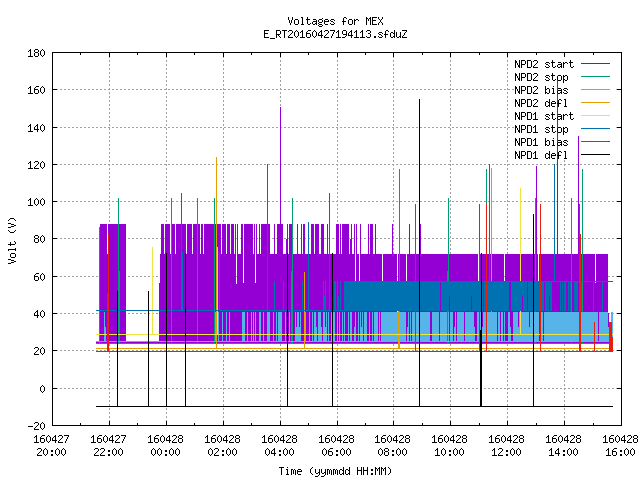The image size is (640, 480).
Task: Click the Volt (V) y-axis label
Action: (12, 240)
